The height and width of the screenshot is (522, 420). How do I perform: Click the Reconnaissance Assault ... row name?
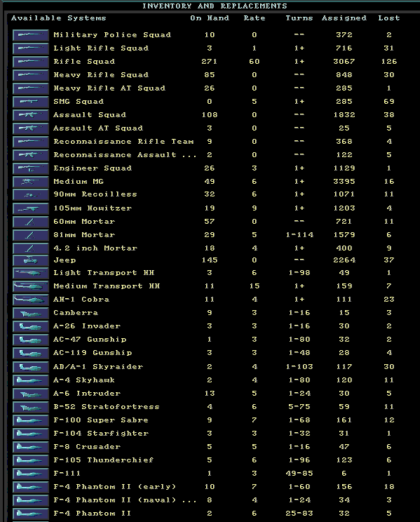125,155
